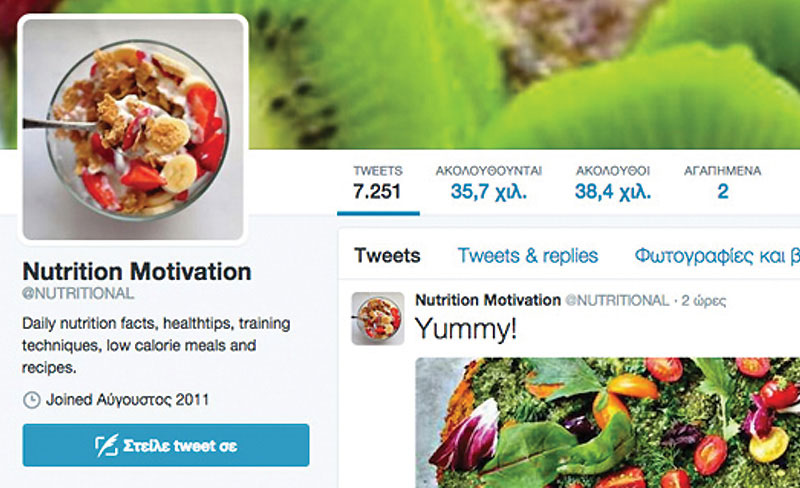Switch to the Tweets timeline tab
Image resolution: width=800 pixels, height=488 pixels.
tap(387, 255)
